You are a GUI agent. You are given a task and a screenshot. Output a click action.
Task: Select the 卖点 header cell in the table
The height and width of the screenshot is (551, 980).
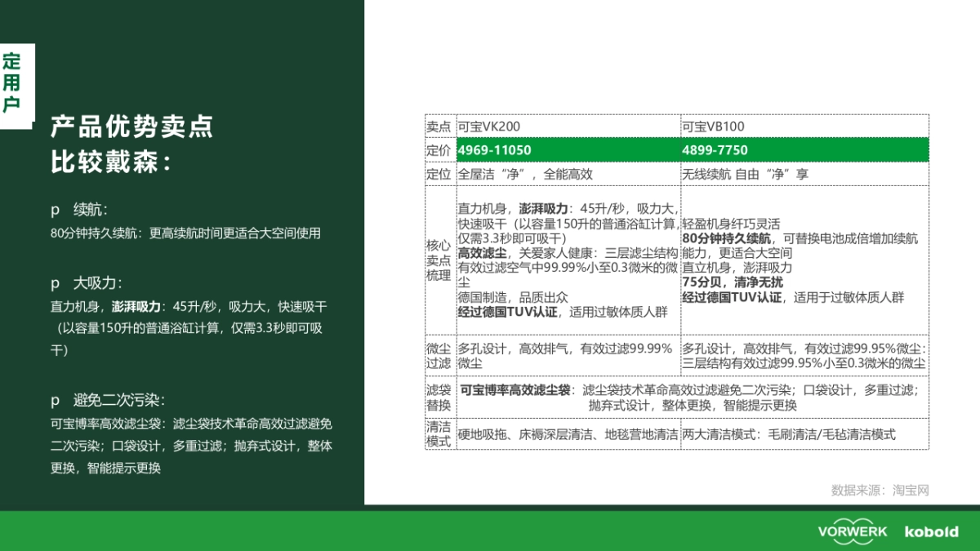(x=438, y=127)
